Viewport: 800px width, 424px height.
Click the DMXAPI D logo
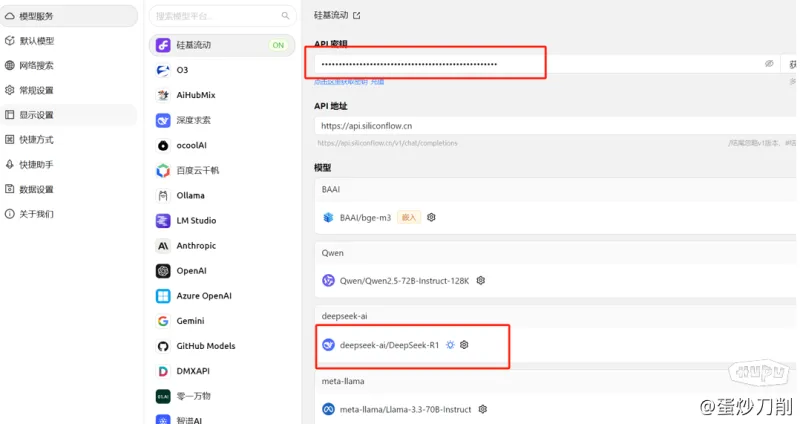[163, 371]
